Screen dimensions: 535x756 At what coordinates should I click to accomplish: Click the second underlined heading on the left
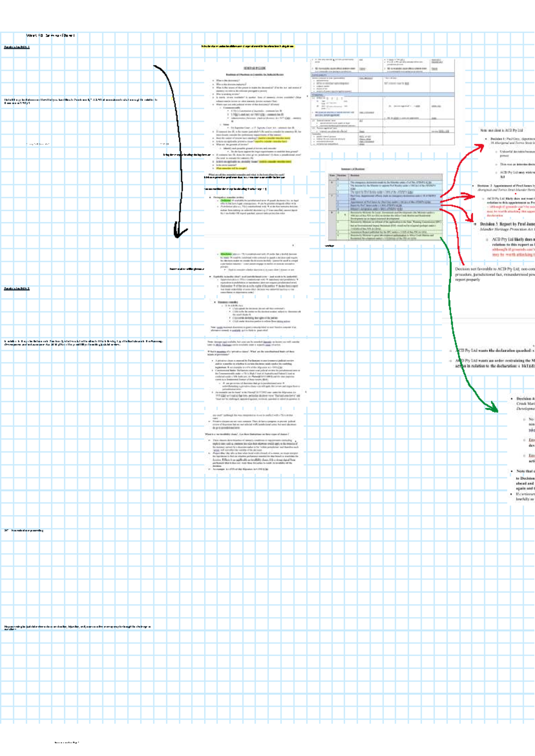tap(17, 289)
